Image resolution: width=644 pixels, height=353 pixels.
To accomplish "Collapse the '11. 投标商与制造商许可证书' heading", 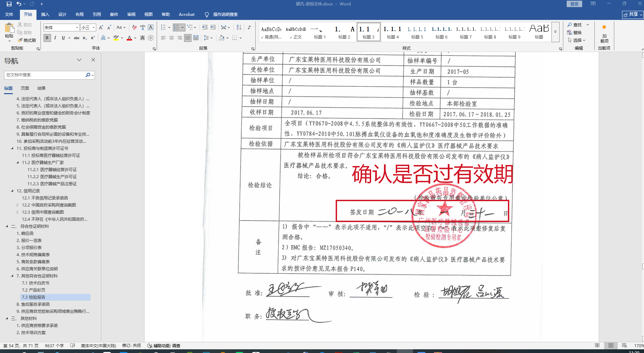I will click(12, 148).
